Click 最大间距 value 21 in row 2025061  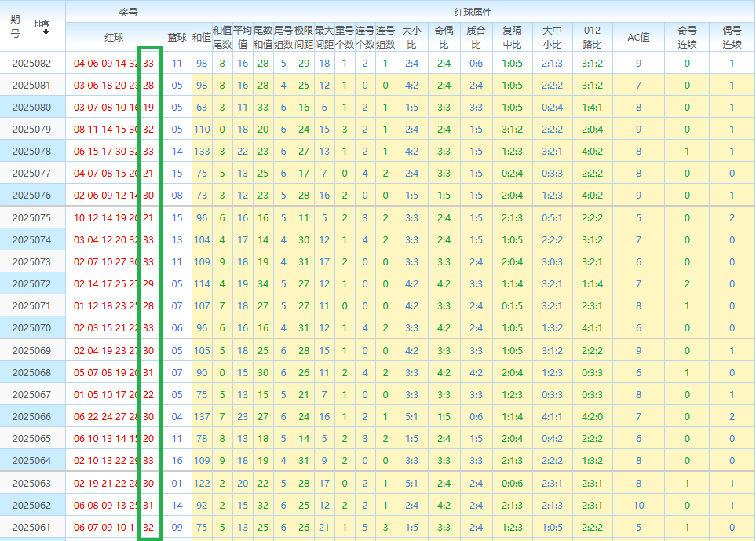324,528
